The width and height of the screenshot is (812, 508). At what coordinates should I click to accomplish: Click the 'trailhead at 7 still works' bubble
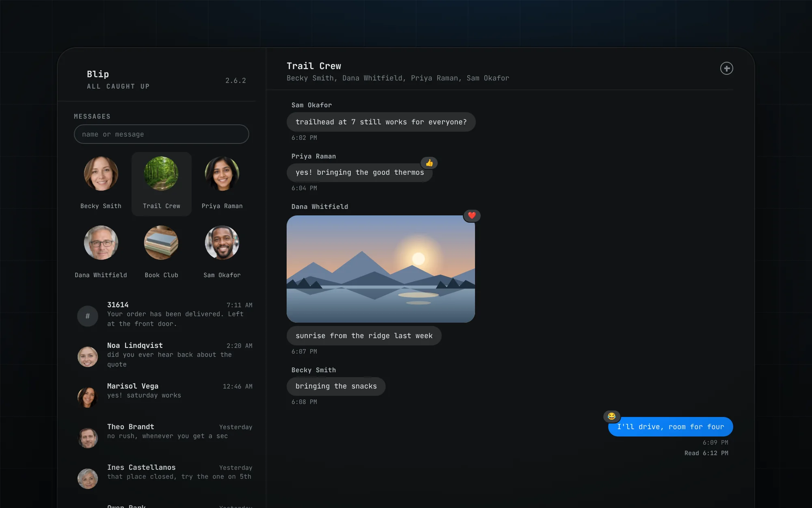tap(381, 122)
